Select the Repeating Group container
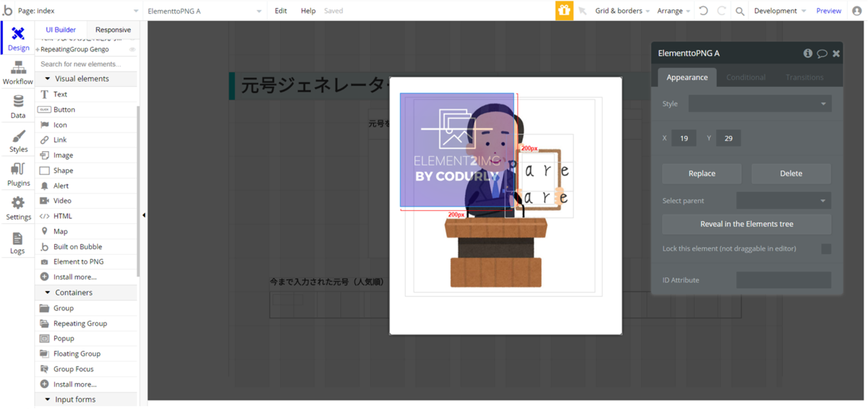This screenshot has height=409, width=868. tap(86, 323)
